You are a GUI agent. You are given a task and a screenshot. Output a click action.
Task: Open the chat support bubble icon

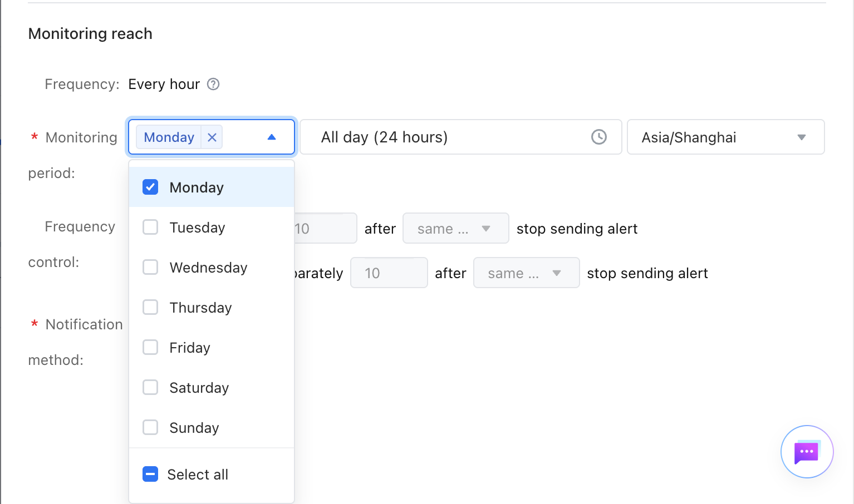pyautogui.click(x=807, y=452)
